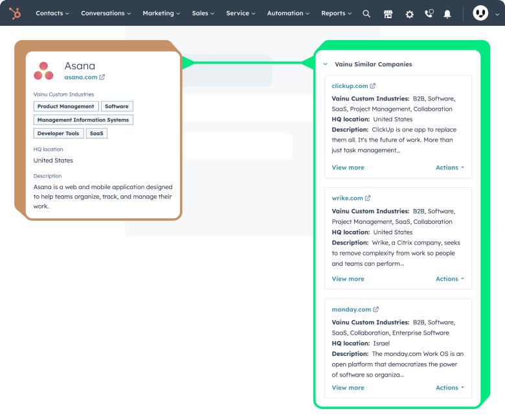Open the Contacts menu
This screenshot has height=420, width=505.
tap(52, 13)
